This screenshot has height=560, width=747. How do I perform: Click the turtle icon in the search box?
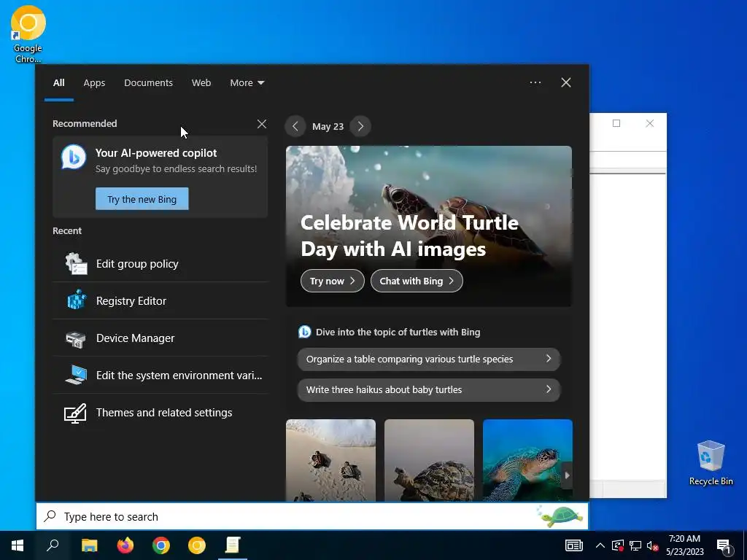tap(561, 516)
